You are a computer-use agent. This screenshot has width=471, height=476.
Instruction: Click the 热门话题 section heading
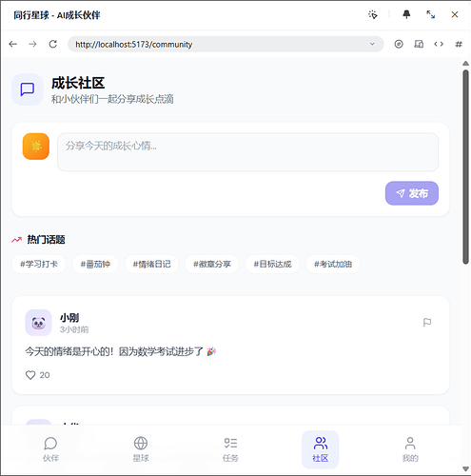[46, 240]
